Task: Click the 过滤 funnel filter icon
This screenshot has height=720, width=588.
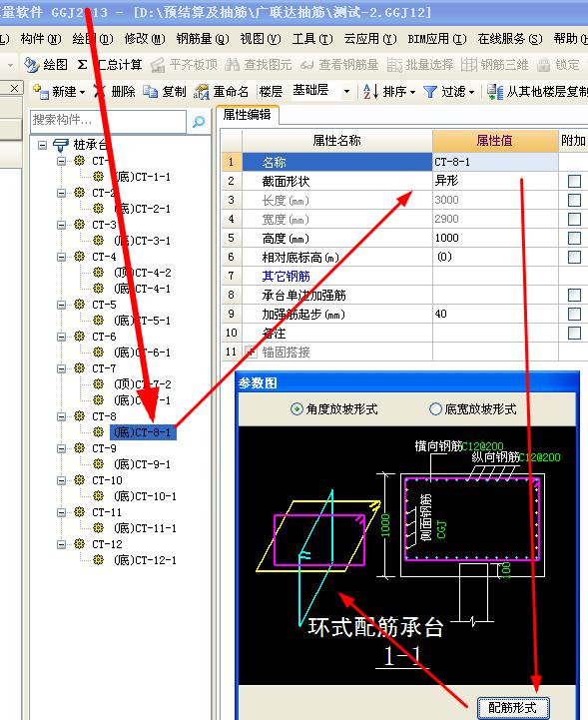Action: click(x=430, y=92)
